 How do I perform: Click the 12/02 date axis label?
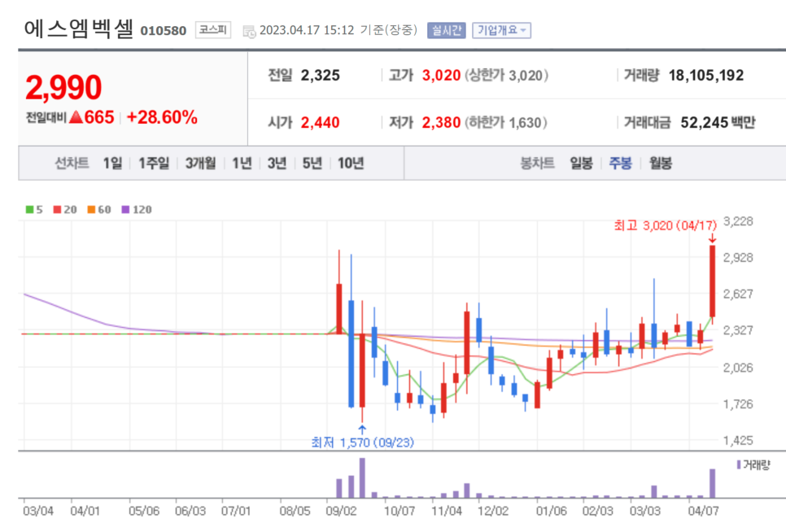493,511
